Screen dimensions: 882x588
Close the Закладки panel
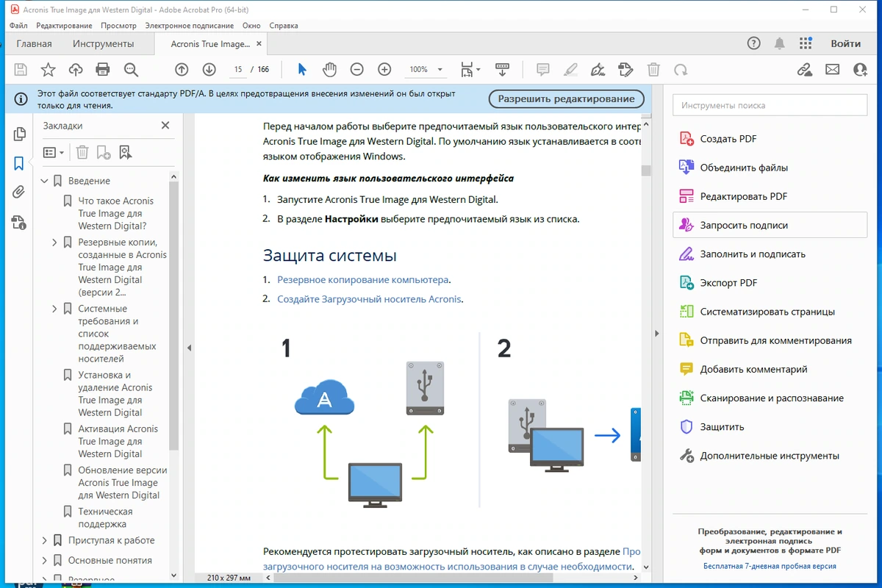165,126
